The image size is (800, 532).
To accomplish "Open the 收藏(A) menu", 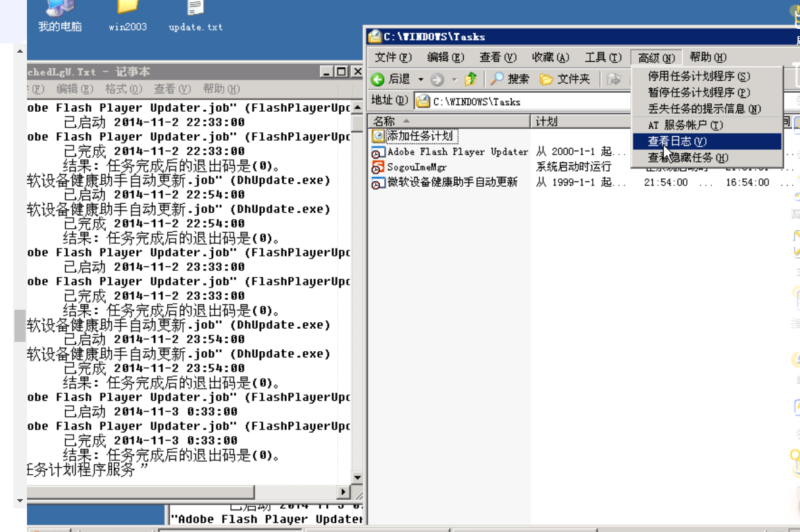I will point(551,58).
